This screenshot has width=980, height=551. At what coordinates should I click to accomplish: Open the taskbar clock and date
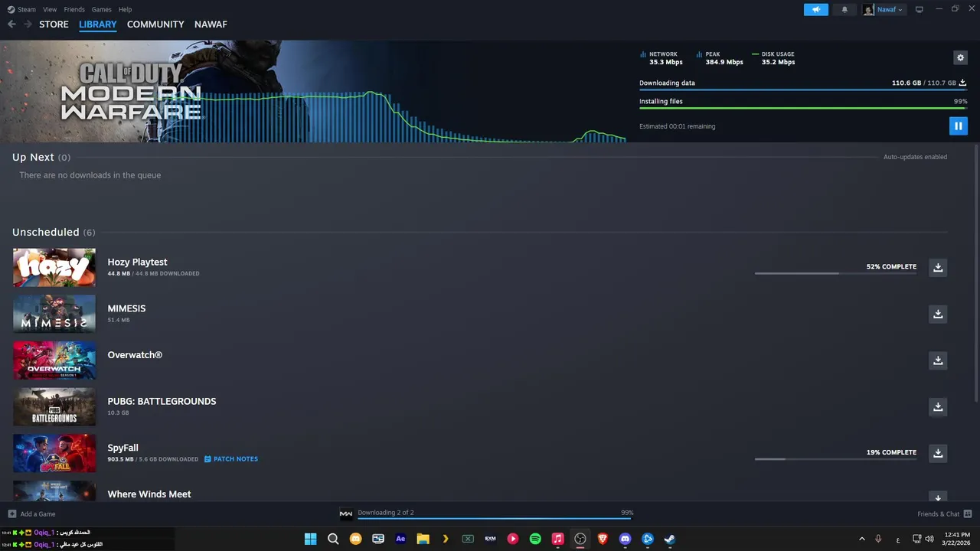pos(957,539)
